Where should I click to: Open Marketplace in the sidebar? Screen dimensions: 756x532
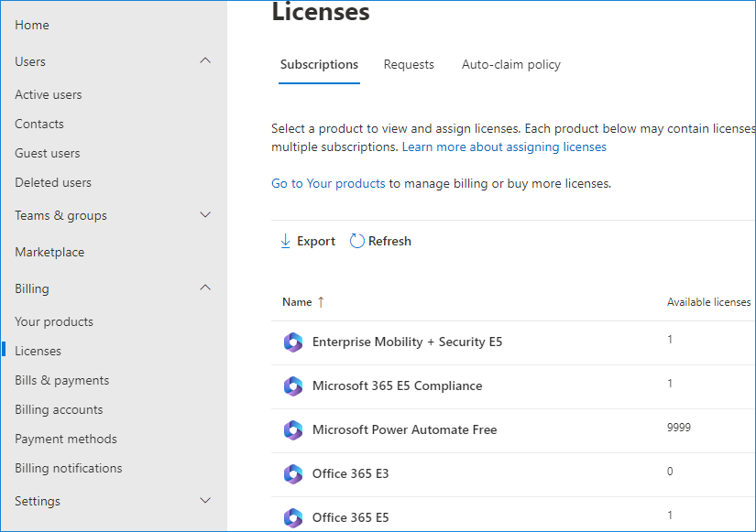tap(49, 252)
